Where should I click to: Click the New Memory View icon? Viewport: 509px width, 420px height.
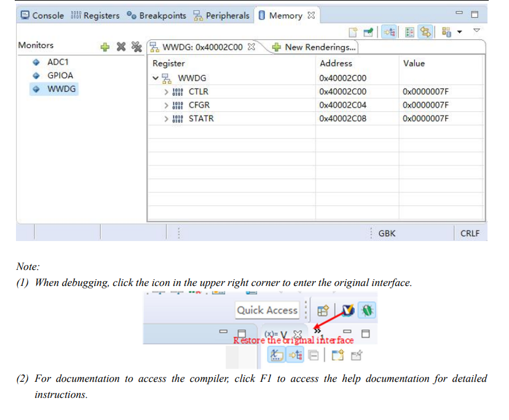353,32
